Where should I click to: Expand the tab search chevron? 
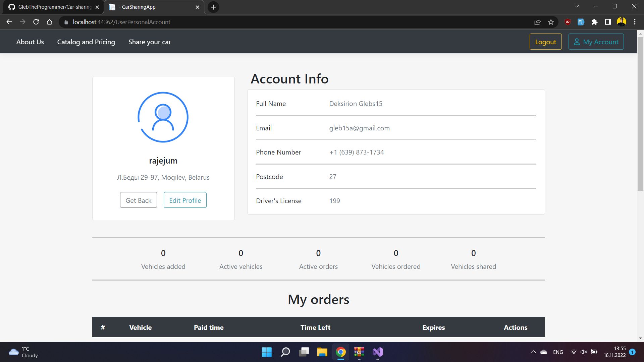click(x=577, y=6)
